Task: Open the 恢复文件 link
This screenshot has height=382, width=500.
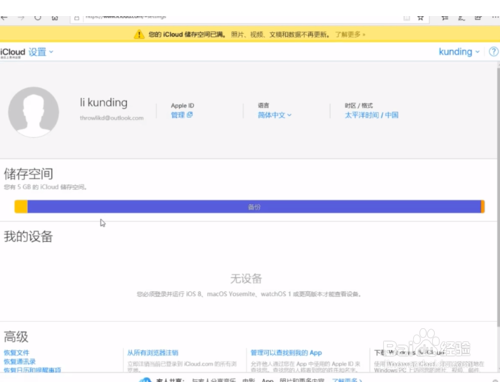Action: [x=17, y=353]
